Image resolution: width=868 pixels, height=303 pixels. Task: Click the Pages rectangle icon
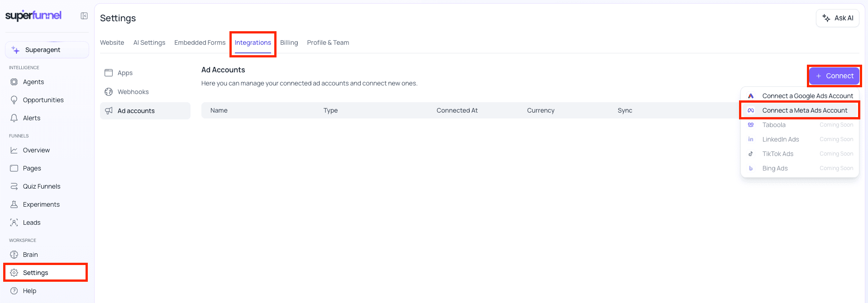[14, 168]
